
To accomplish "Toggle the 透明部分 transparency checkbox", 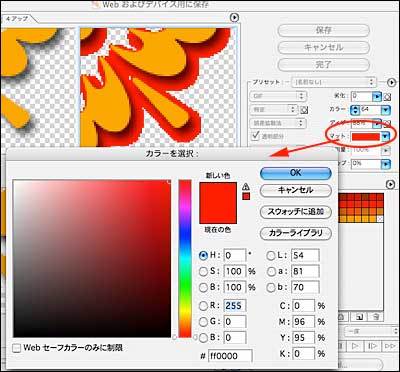I will point(256,136).
